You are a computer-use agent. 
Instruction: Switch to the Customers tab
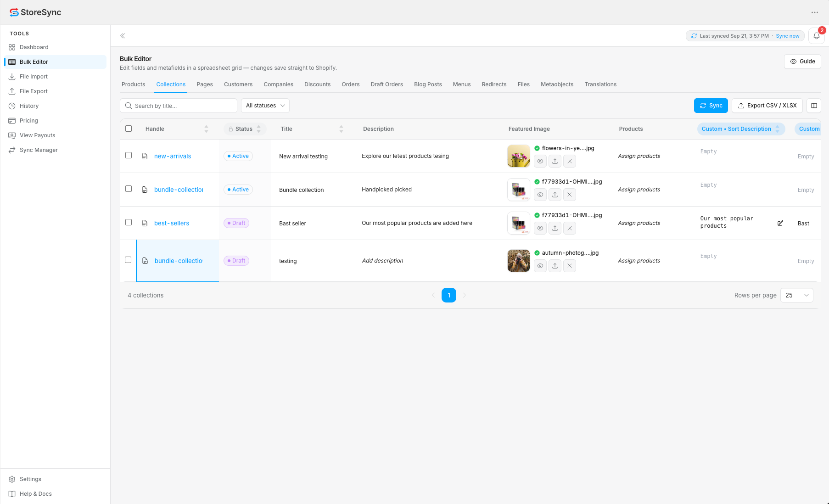coord(238,84)
